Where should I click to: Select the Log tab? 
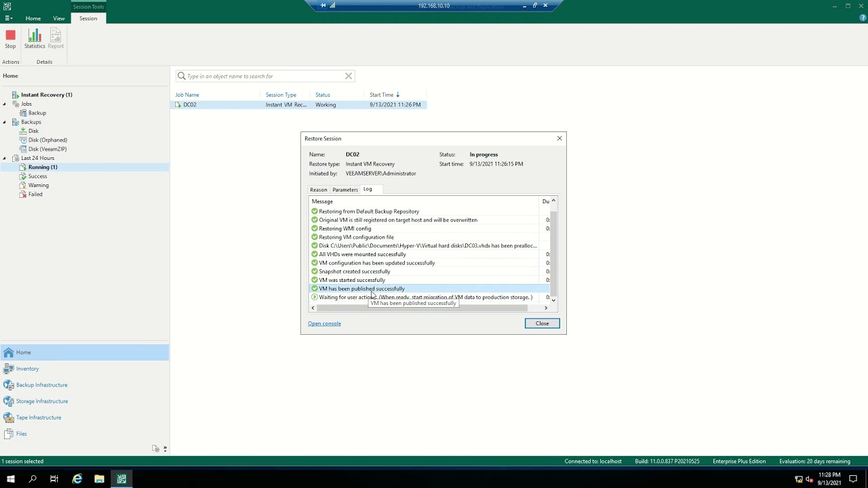(368, 189)
